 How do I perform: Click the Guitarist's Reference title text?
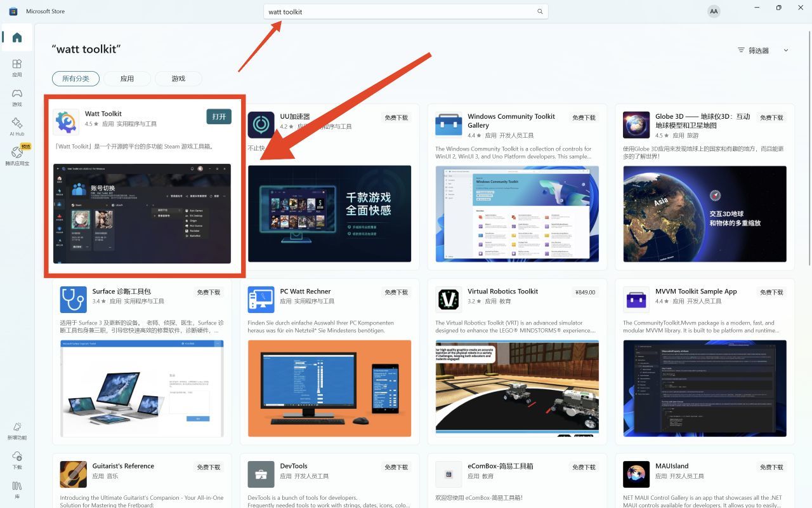click(123, 466)
